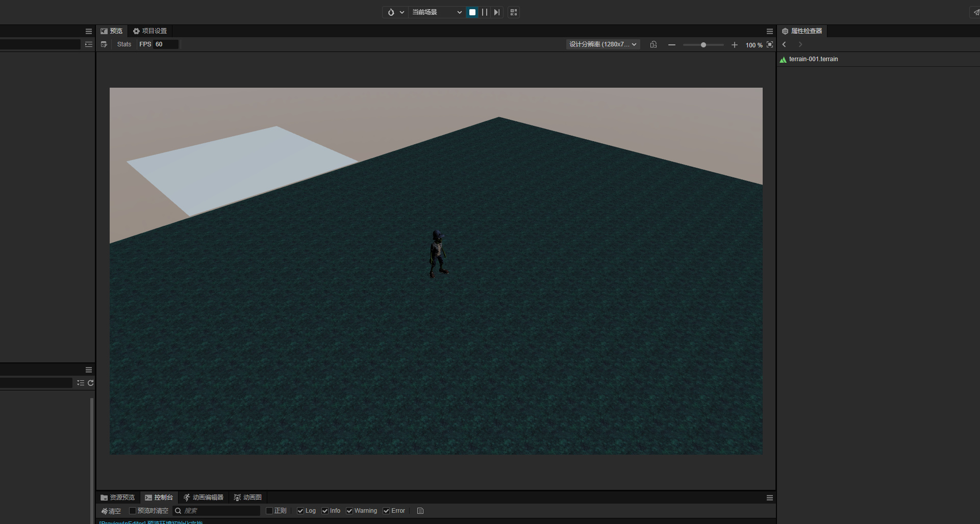Viewport: 980px width, 524px height.
Task: Focus the top-left panel search field
Action: (40, 44)
